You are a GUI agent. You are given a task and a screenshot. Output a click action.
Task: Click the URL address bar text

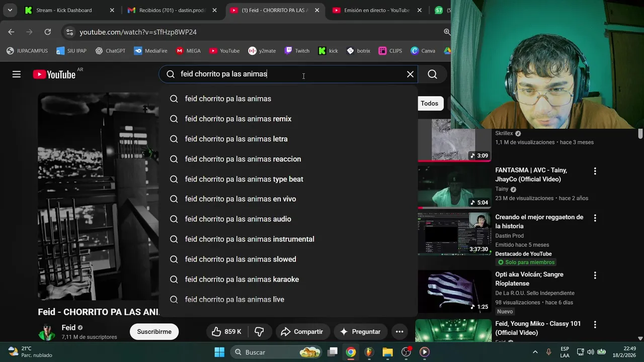coord(138,32)
